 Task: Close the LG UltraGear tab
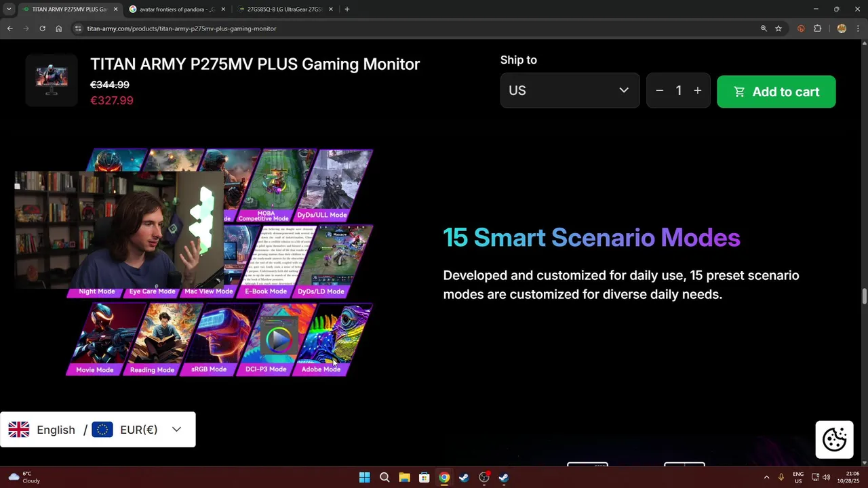[x=331, y=9]
